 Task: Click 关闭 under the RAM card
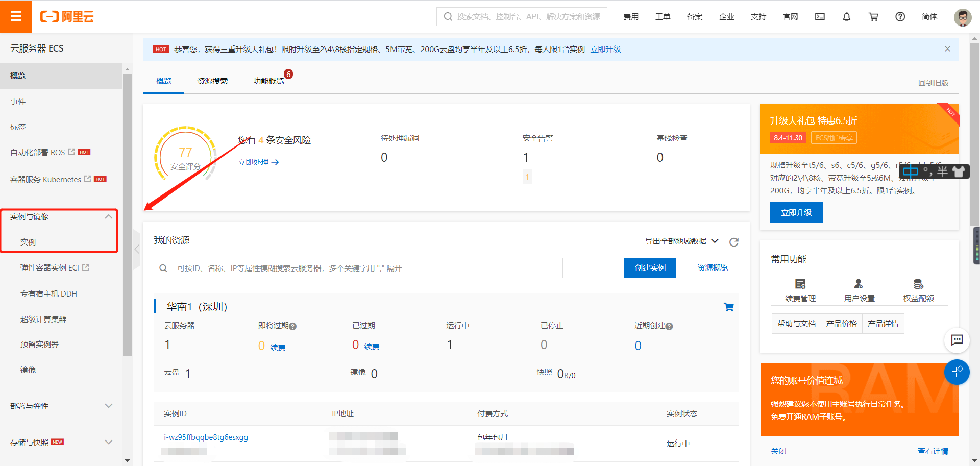coord(778,451)
